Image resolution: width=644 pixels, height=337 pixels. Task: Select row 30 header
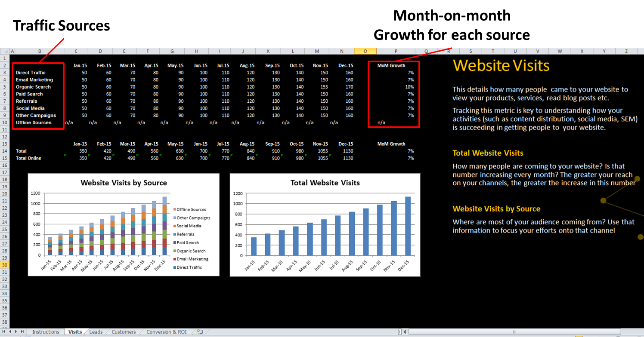[5, 265]
